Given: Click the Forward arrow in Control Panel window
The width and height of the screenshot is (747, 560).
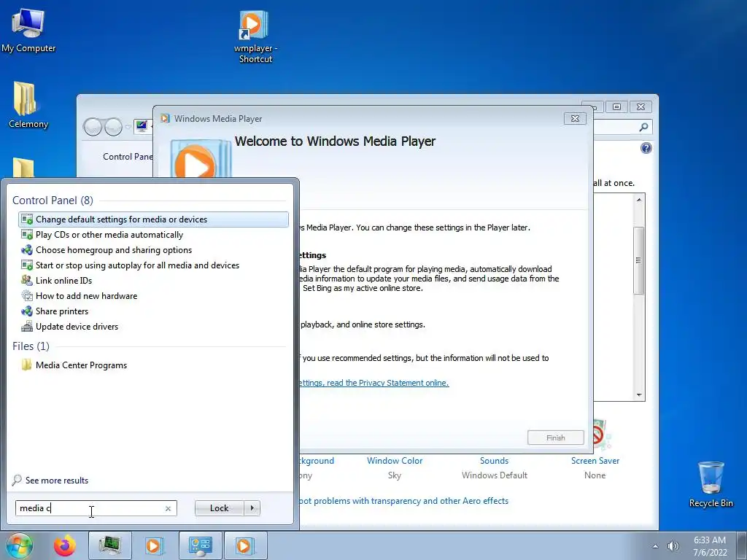Looking at the screenshot, I should pyautogui.click(x=113, y=127).
